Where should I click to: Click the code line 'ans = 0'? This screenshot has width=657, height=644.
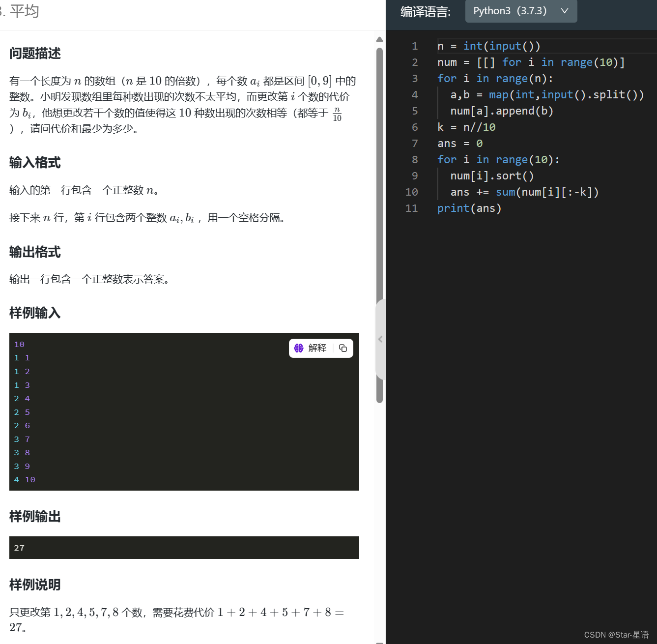[460, 143]
